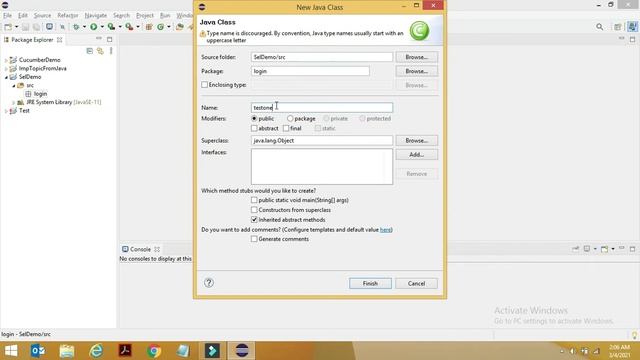Click the toolbar icon left of the Debug icon
Screen dimensions: 640x360
click(x=62, y=27)
